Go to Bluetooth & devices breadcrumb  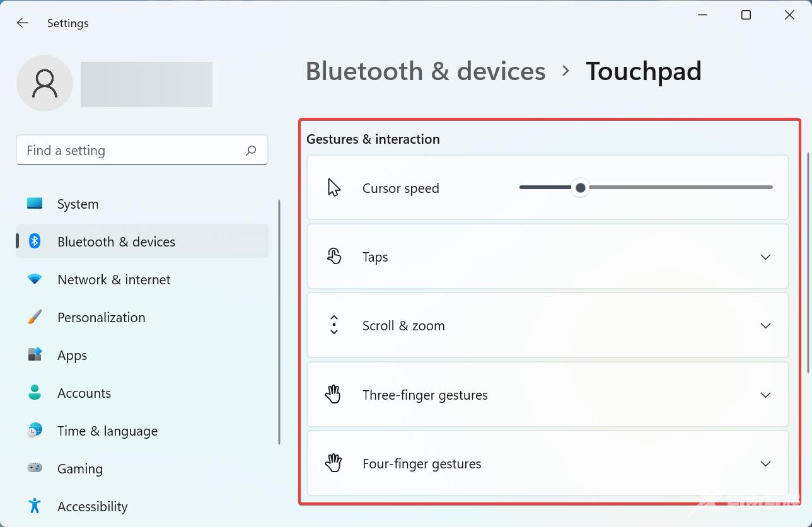426,71
